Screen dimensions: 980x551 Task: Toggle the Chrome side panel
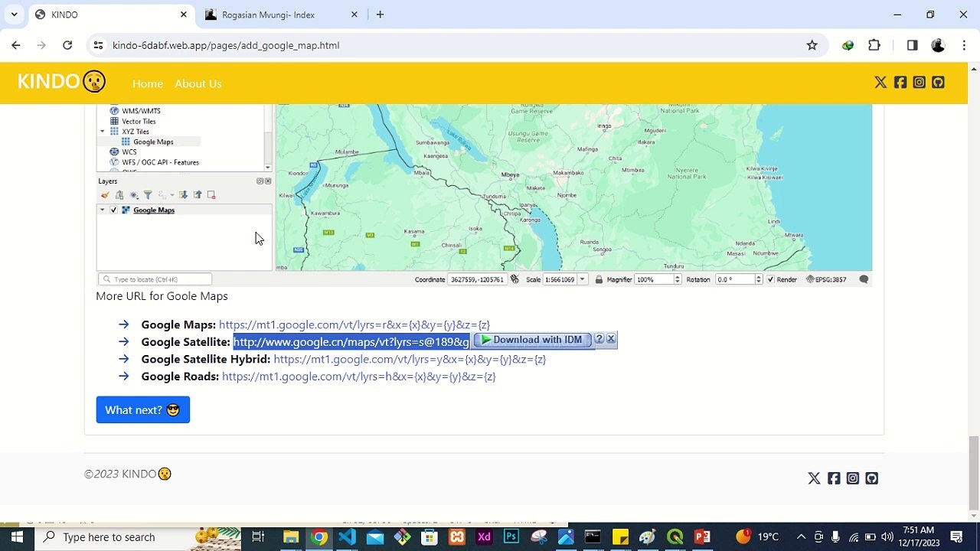coord(912,45)
